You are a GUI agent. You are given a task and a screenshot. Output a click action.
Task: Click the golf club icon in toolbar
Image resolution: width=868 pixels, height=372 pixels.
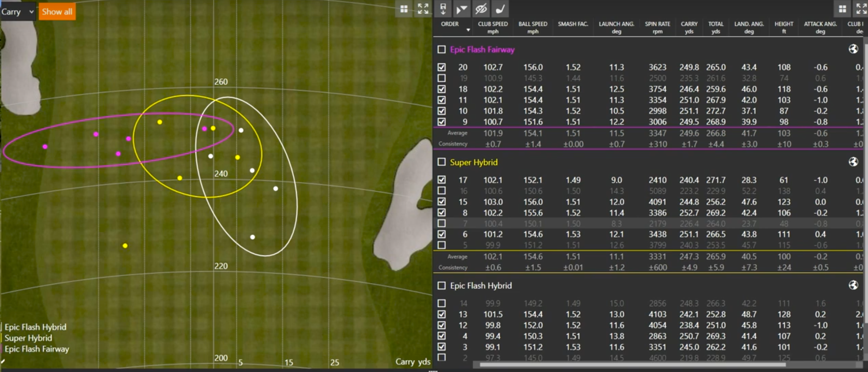pyautogui.click(x=500, y=9)
